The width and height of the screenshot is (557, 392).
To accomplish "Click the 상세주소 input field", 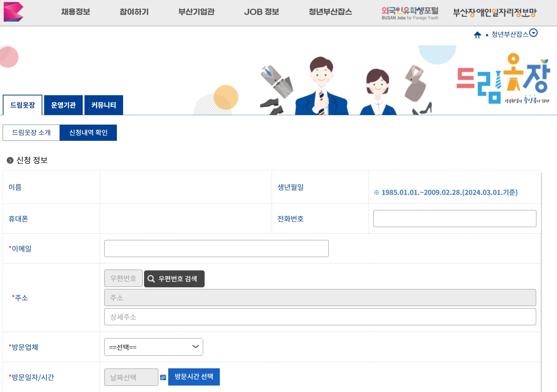I will click(x=320, y=317).
